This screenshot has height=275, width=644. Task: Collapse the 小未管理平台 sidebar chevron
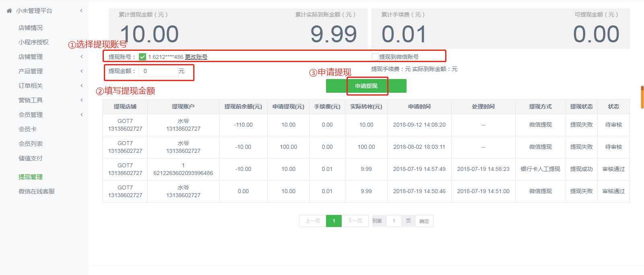pyautogui.click(x=81, y=11)
